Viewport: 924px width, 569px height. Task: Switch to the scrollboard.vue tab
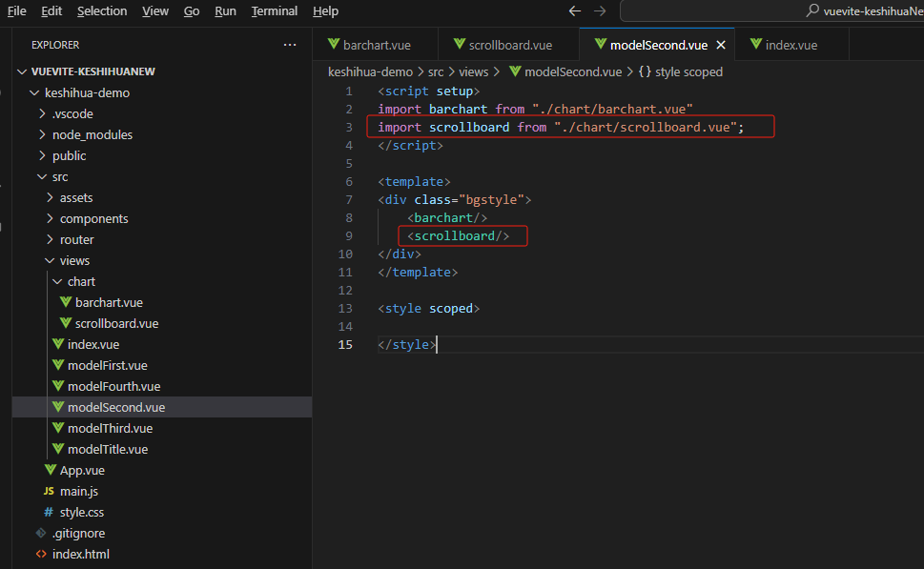[x=509, y=45]
